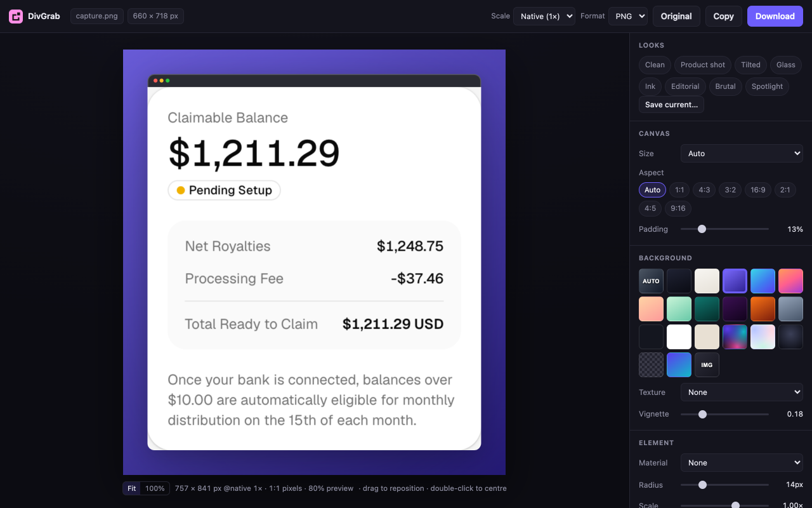Open the element Material dropdown
The image size is (812, 508).
click(x=742, y=463)
